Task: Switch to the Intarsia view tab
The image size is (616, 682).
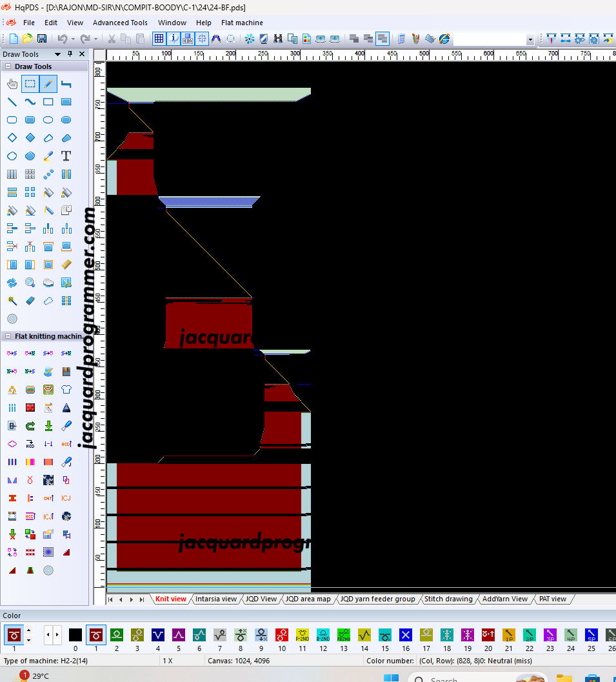Action: coord(216,599)
